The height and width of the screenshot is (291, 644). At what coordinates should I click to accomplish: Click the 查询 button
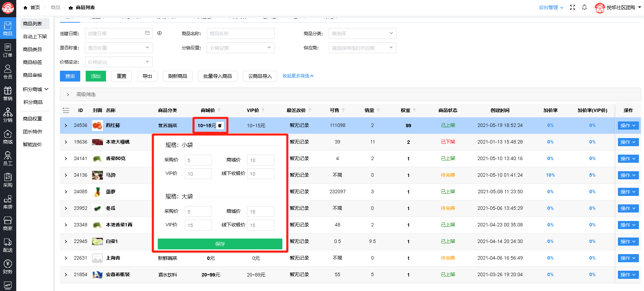[70, 76]
